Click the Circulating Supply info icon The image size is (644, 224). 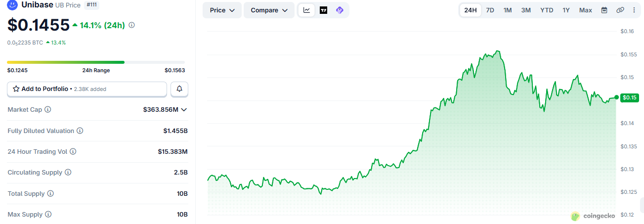click(68, 173)
